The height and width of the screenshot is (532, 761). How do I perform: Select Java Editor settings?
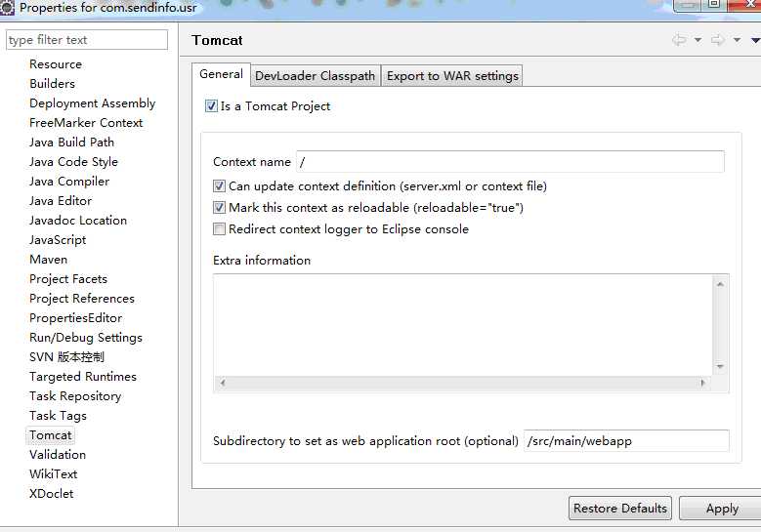coord(61,201)
